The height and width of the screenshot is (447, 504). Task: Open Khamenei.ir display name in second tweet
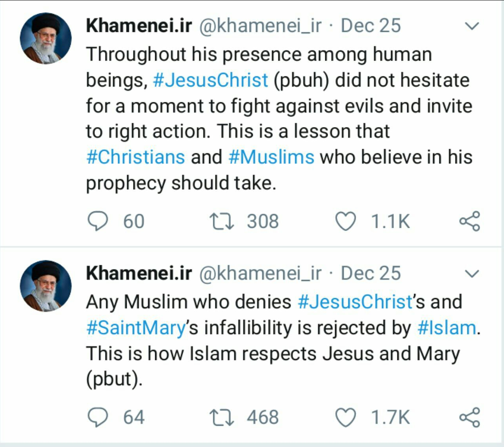coord(139,273)
